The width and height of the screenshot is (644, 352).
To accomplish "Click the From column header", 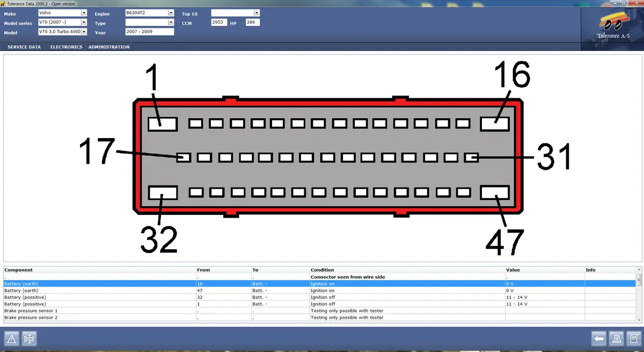I will [224, 270].
